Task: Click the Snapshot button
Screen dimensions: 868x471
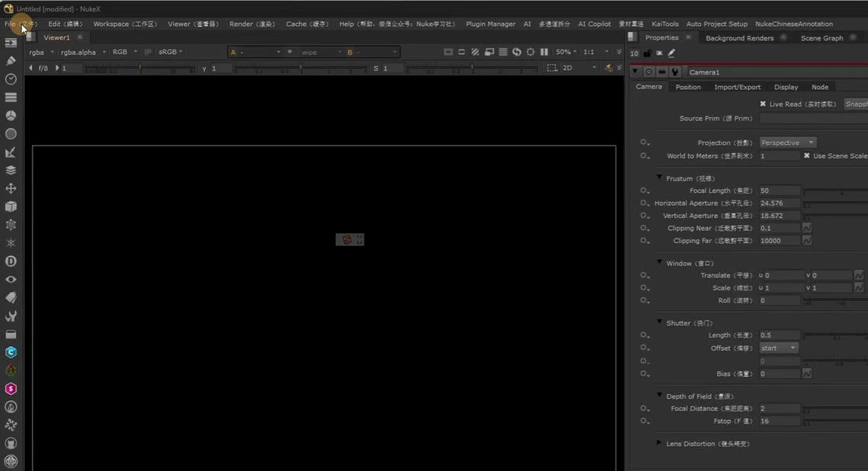Action: [856, 104]
